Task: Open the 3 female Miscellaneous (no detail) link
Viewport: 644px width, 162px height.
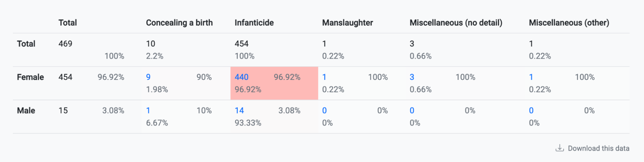Action: 412,77
